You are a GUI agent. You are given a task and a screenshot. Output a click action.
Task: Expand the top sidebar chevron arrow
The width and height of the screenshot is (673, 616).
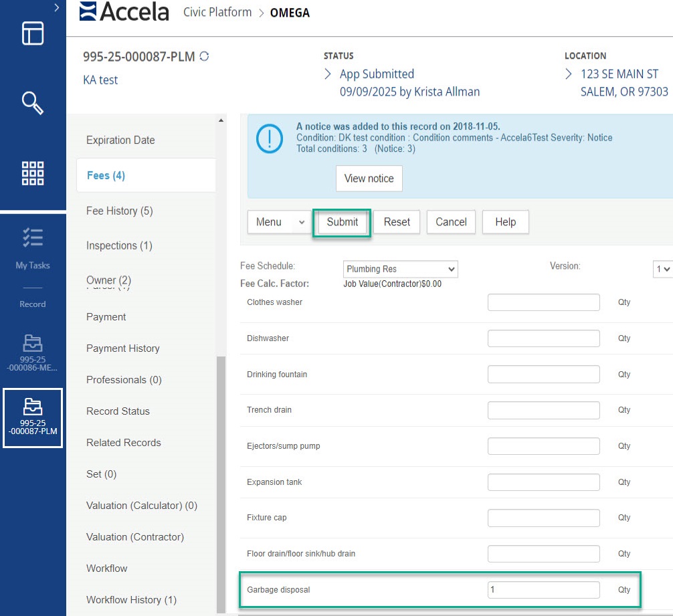(x=57, y=7)
